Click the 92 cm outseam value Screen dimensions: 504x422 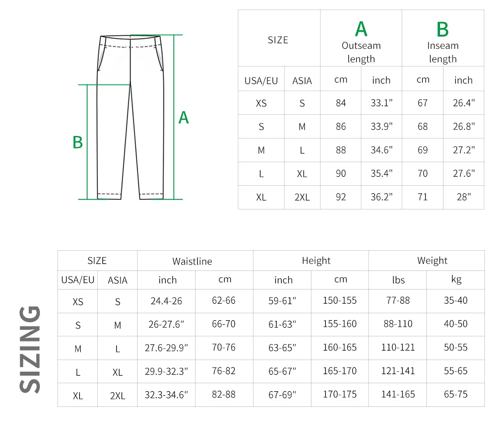[341, 197]
